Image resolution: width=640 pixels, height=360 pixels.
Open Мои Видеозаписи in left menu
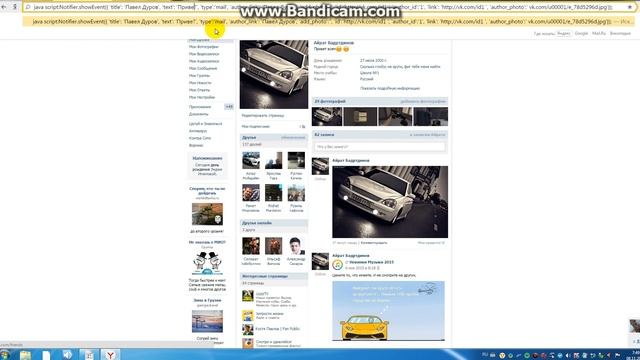(x=204, y=54)
